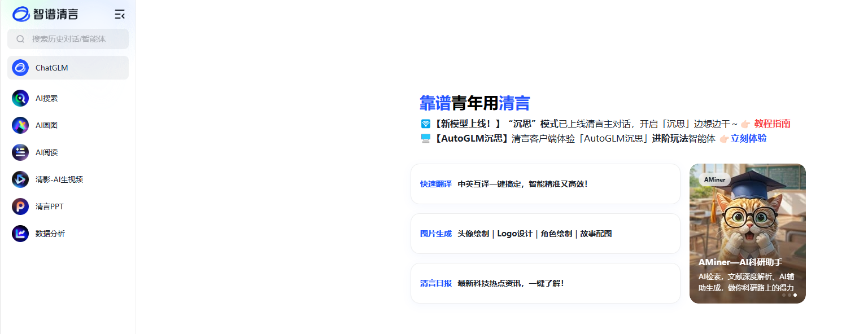The height and width of the screenshot is (334, 868).
Task: Open the 清影-AI生视频 icon
Action: [x=20, y=179]
